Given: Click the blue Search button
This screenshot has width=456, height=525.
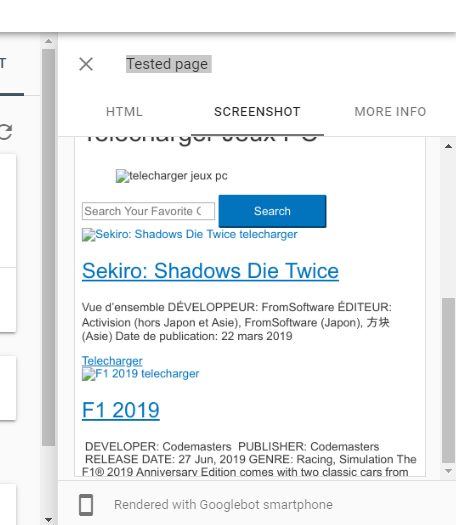Looking at the screenshot, I should tap(272, 211).
